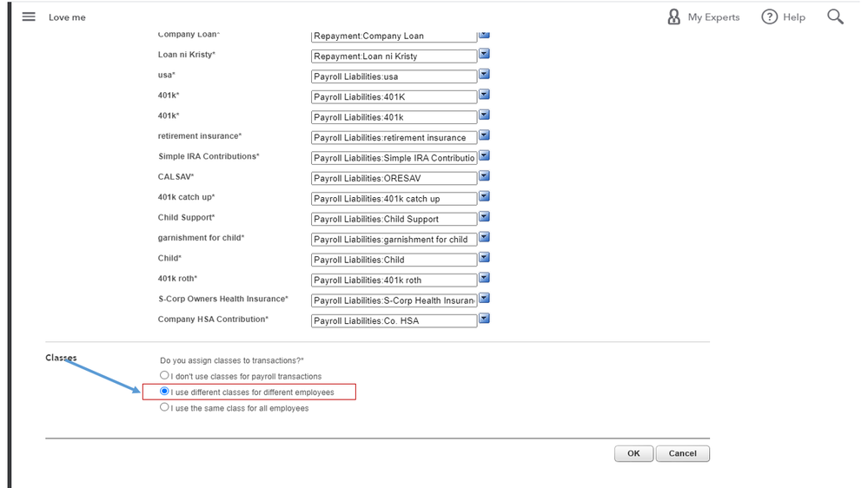
Task: Click the garnishment for child account field
Action: click(x=394, y=240)
